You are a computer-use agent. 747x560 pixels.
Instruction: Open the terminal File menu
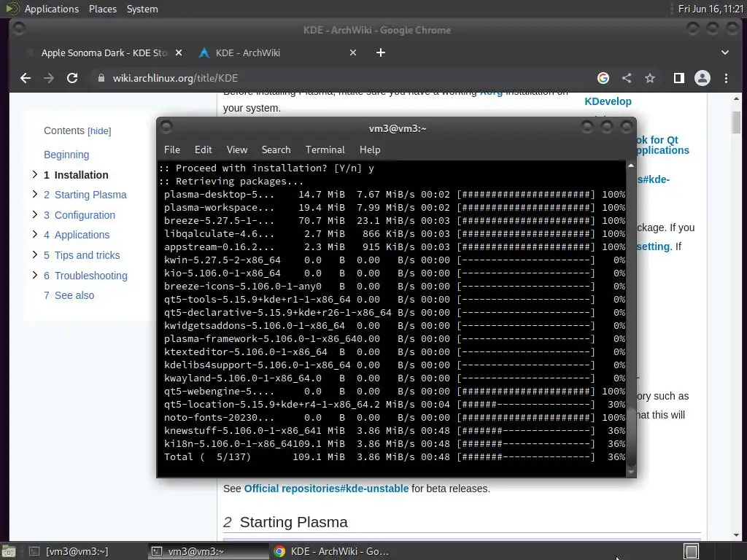pyautogui.click(x=172, y=150)
